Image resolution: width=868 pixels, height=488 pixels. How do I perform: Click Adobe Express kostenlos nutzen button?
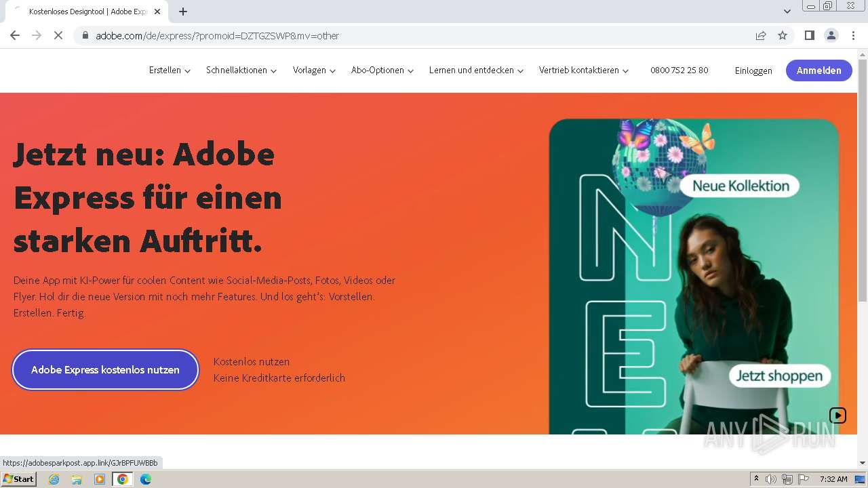click(x=105, y=370)
